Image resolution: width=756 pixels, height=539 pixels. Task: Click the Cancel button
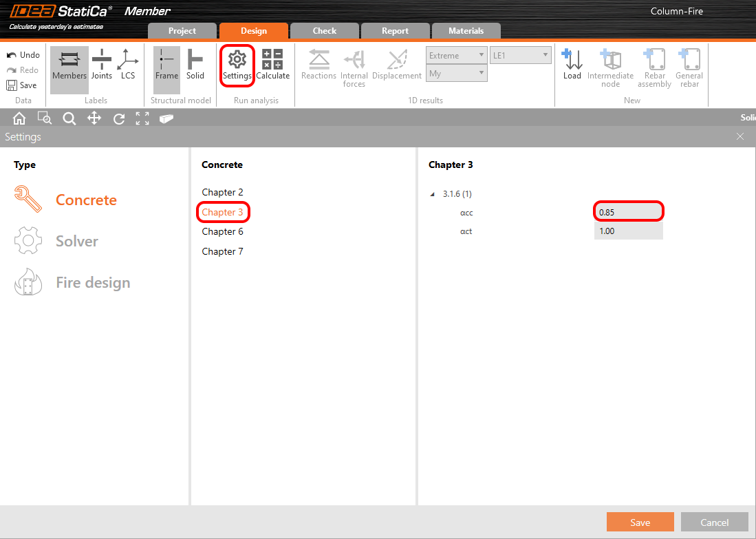pyautogui.click(x=714, y=522)
